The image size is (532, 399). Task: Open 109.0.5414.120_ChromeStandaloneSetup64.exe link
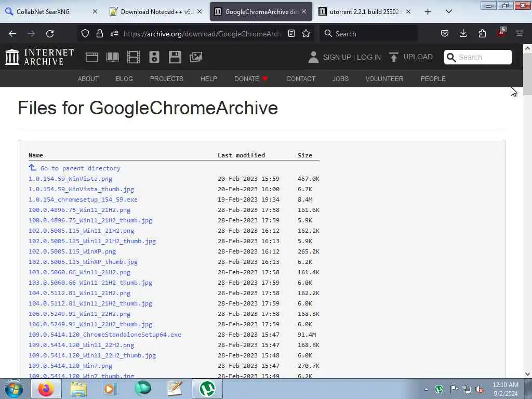tap(105, 335)
